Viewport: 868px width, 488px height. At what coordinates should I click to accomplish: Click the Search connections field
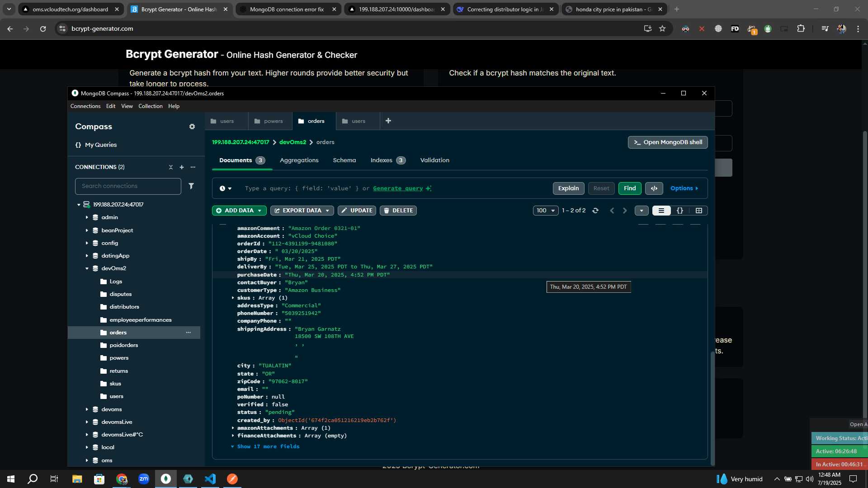(128, 186)
